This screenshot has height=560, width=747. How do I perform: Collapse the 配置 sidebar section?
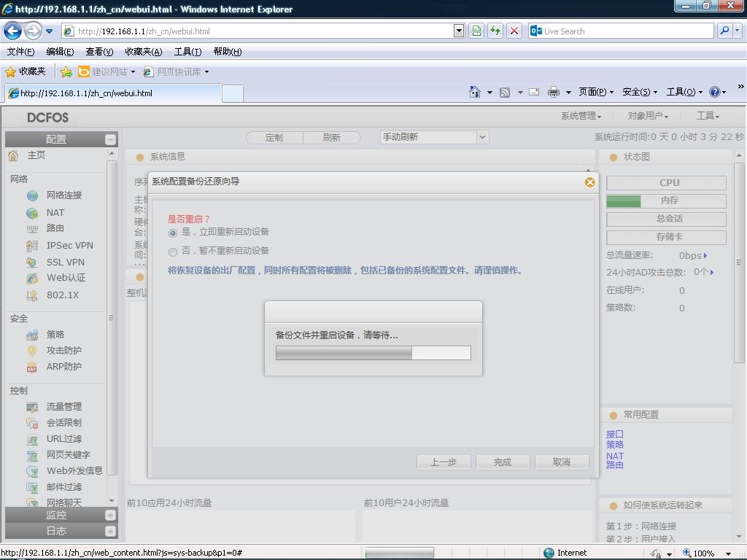[110, 139]
